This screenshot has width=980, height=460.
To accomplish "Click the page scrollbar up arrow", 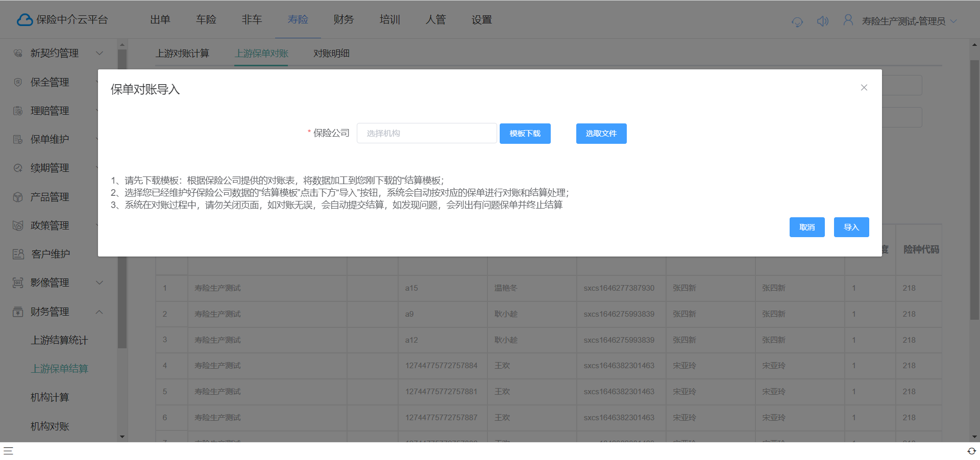I will 974,45.
